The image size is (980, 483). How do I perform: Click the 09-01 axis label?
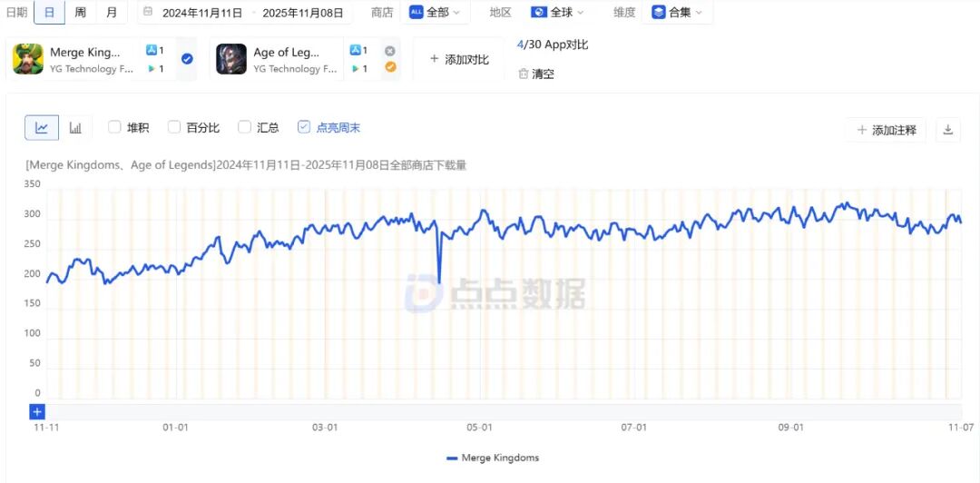click(x=790, y=428)
